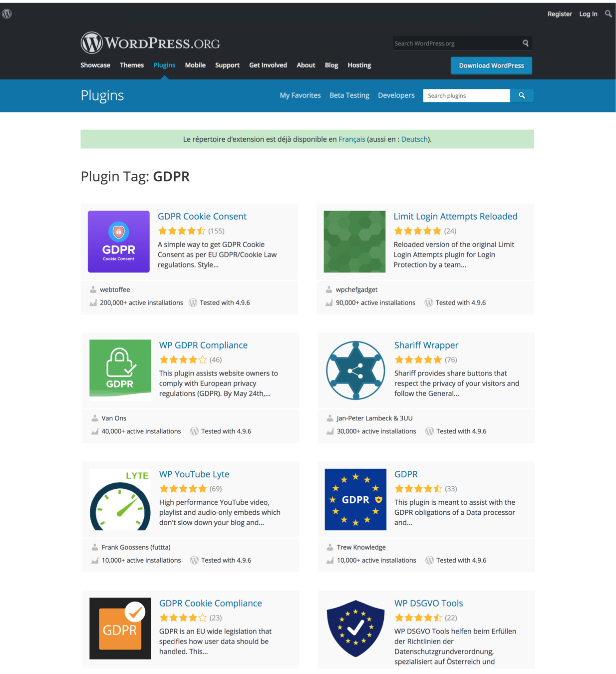Click the star rating of WP DSGVO Tools
The image size is (616, 674).
click(x=418, y=618)
